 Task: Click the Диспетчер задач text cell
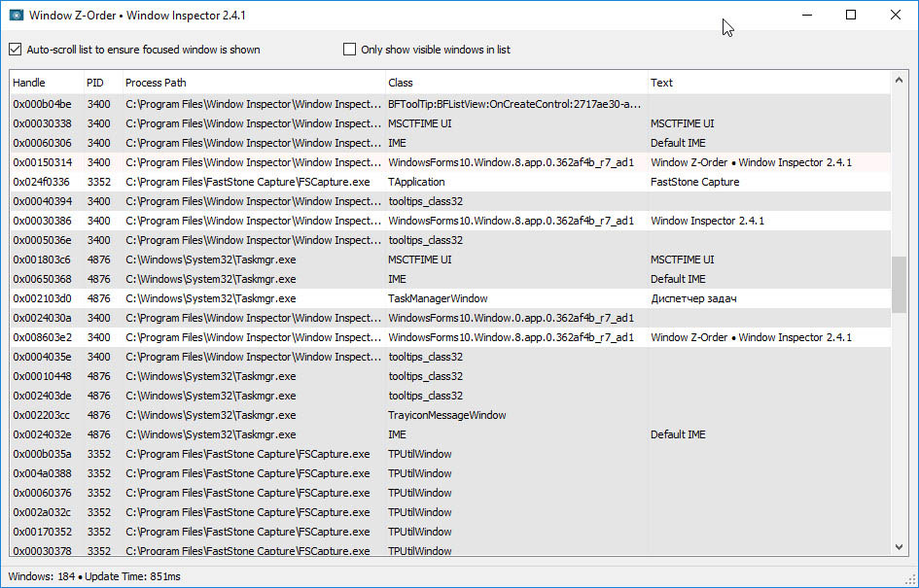(x=693, y=298)
